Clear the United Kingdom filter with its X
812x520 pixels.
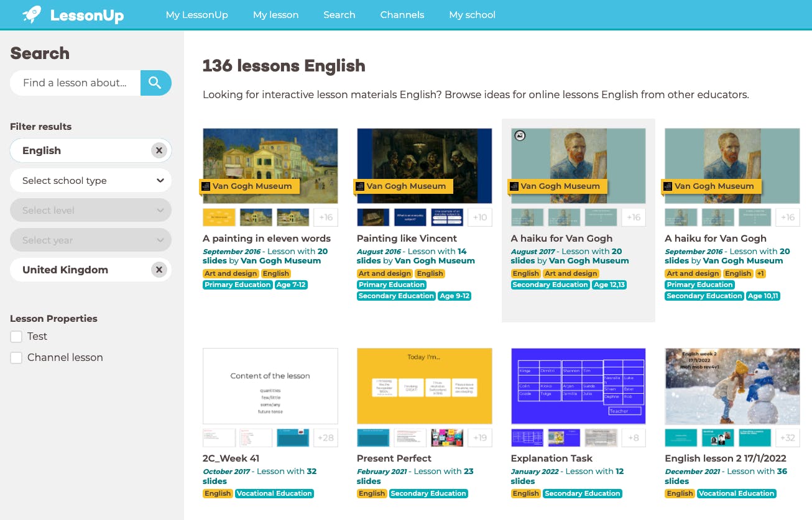(x=159, y=270)
